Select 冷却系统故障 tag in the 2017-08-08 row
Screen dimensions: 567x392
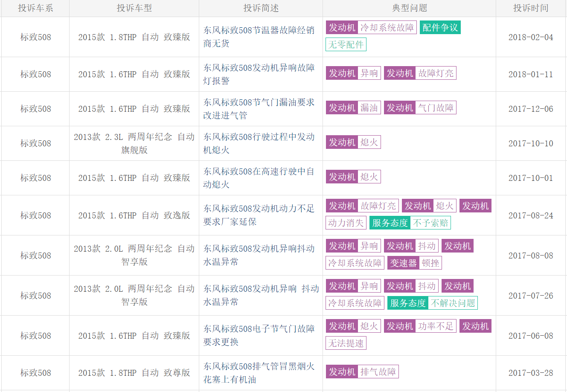[355, 263]
